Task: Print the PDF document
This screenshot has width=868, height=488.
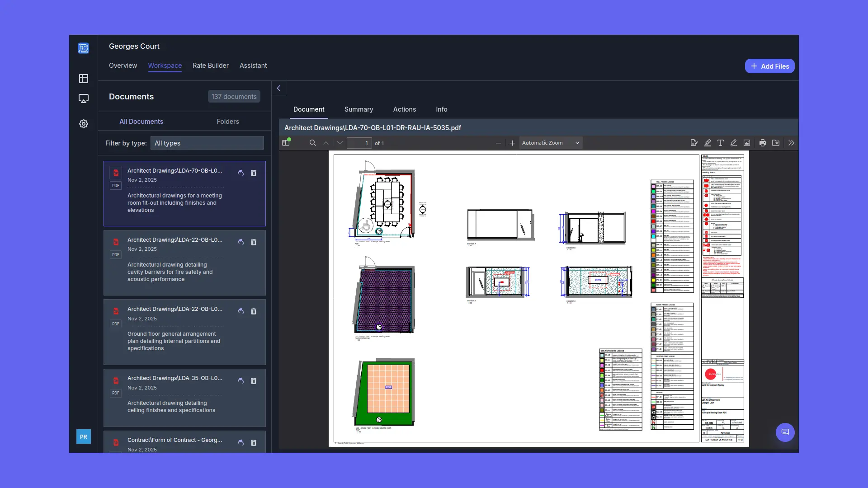Action: click(763, 143)
